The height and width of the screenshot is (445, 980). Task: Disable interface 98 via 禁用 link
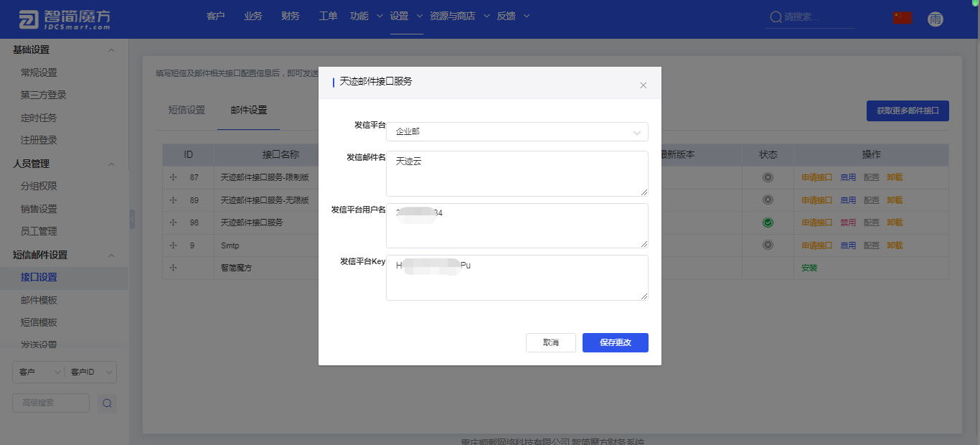tap(848, 223)
